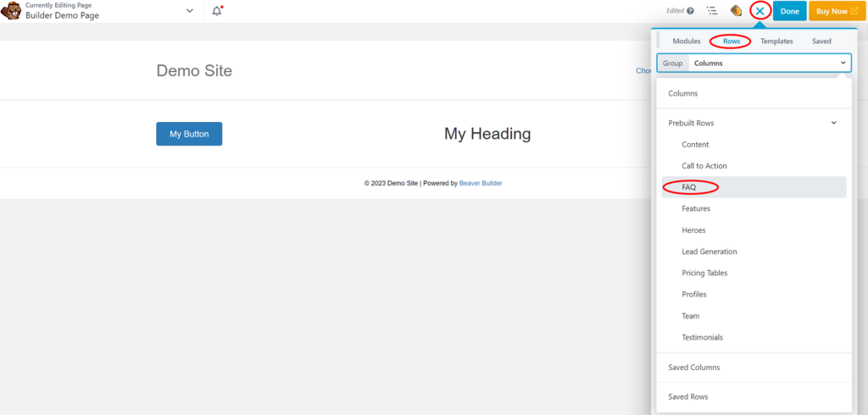
Task: Grab the panel drag handle
Action: 658,41
